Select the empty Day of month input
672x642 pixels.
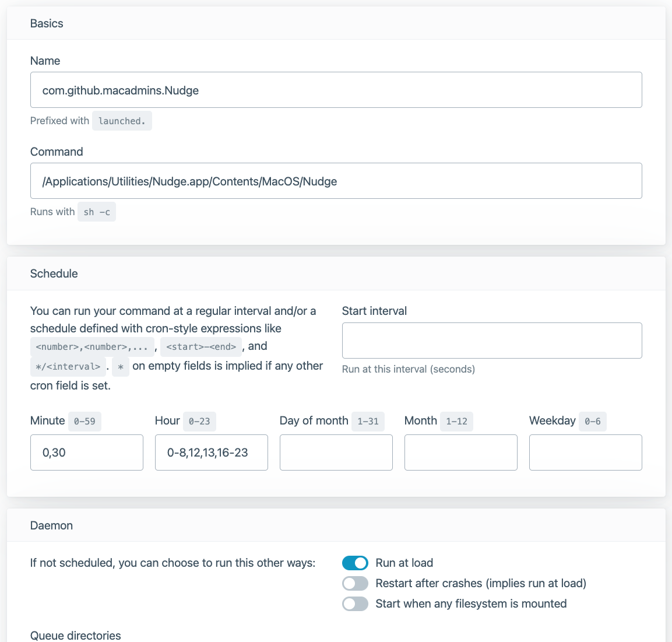click(x=336, y=452)
